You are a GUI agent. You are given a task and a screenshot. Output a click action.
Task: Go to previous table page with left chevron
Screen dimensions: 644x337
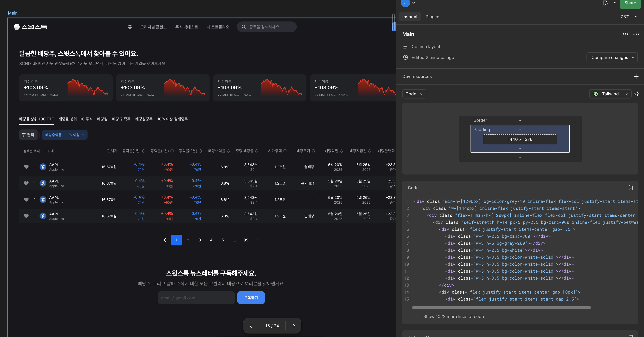pyautogui.click(x=165, y=240)
